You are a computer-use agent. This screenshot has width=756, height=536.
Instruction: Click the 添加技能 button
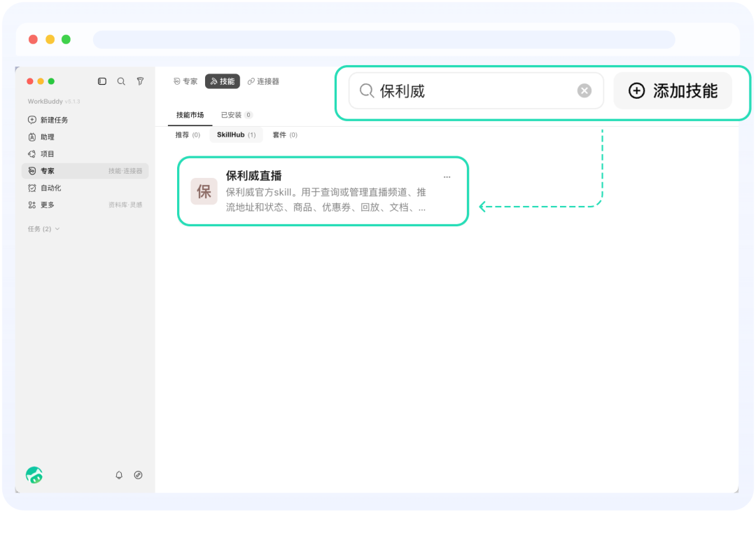click(673, 90)
